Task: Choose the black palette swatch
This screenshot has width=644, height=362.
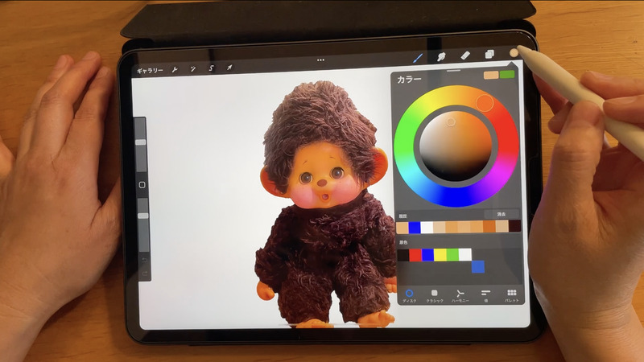Action: point(403,255)
